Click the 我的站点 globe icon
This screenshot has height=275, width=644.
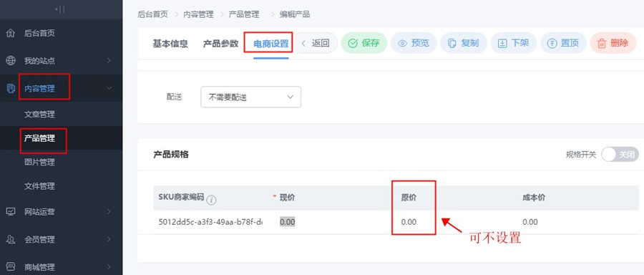click(11, 61)
